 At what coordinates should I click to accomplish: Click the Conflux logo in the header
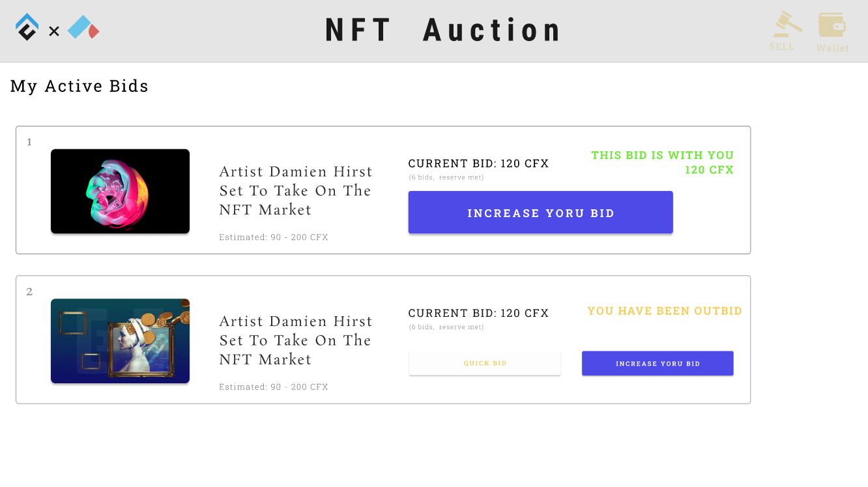coord(27,27)
